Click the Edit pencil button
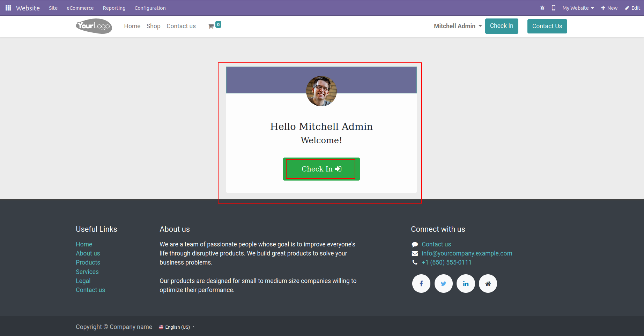This screenshot has height=336, width=644. [632, 8]
